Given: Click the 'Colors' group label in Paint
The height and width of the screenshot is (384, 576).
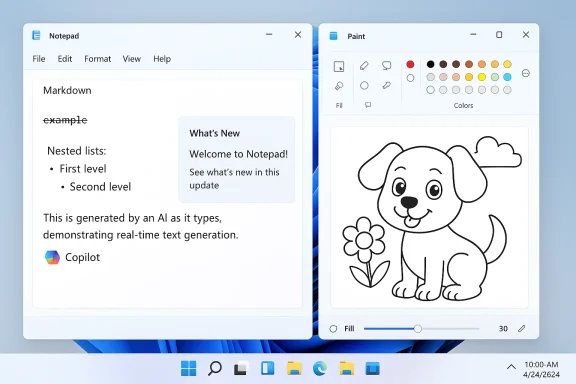Looking at the screenshot, I should click(x=463, y=105).
